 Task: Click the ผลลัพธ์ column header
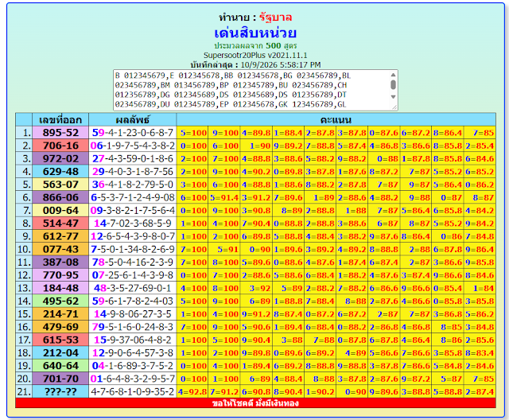click(x=133, y=120)
